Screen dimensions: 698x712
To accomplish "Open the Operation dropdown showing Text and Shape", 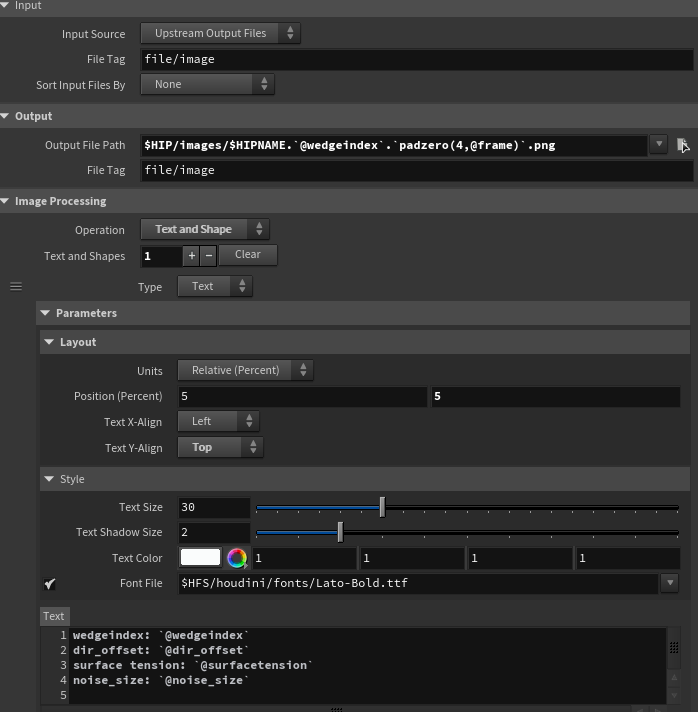I will 204,230.
